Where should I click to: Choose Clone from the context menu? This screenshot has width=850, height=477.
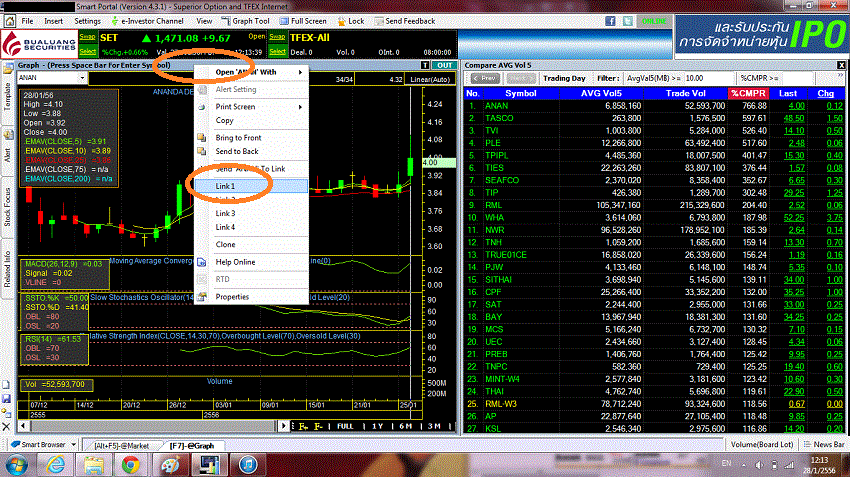225,244
